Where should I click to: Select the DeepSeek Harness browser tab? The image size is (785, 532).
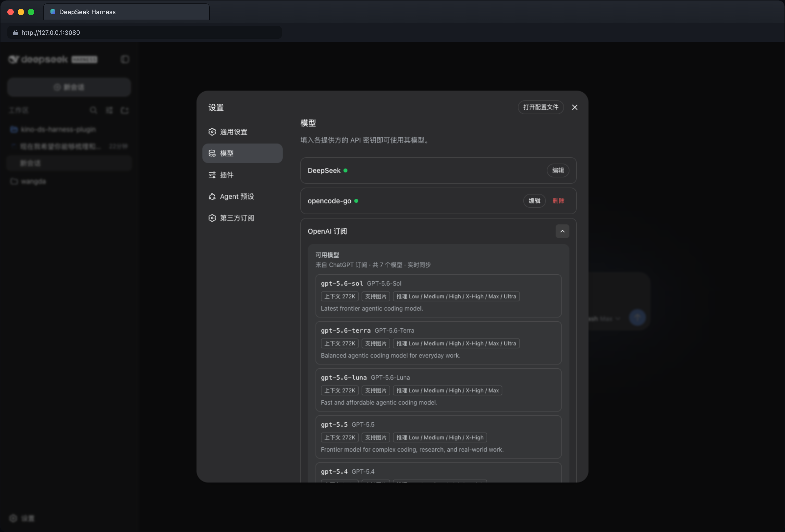point(126,12)
